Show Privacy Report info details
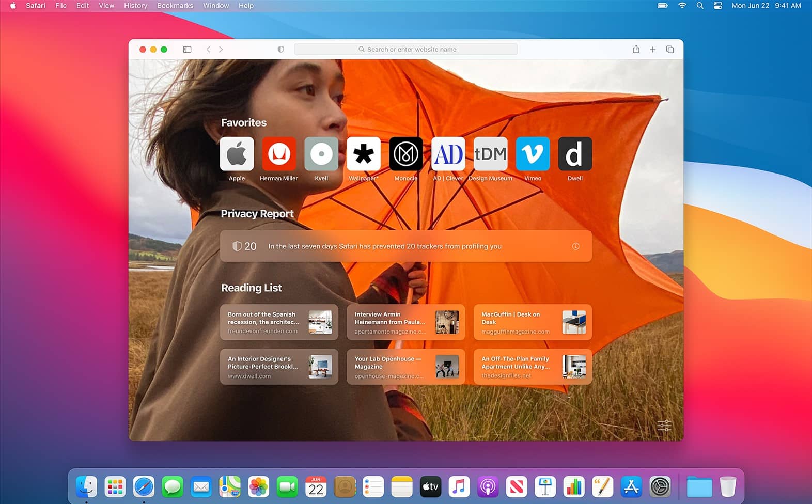 tap(575, 246)
